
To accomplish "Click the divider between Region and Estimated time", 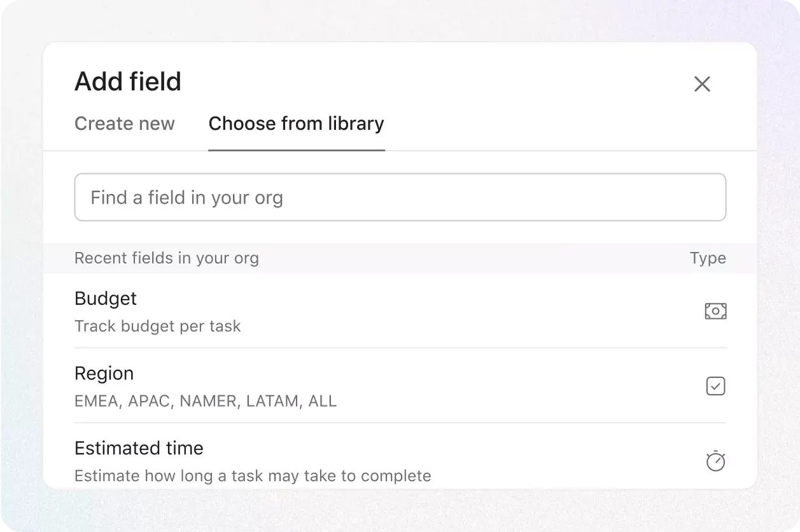I will pos(400,423).
